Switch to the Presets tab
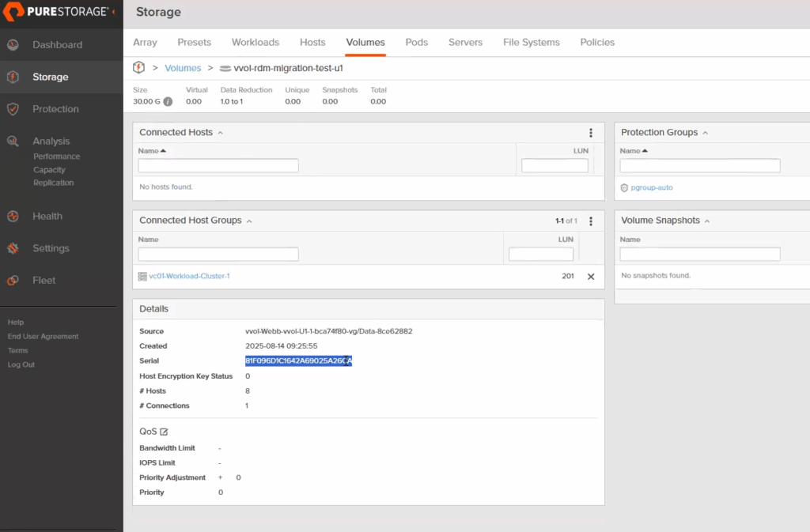 coord(195,43)
